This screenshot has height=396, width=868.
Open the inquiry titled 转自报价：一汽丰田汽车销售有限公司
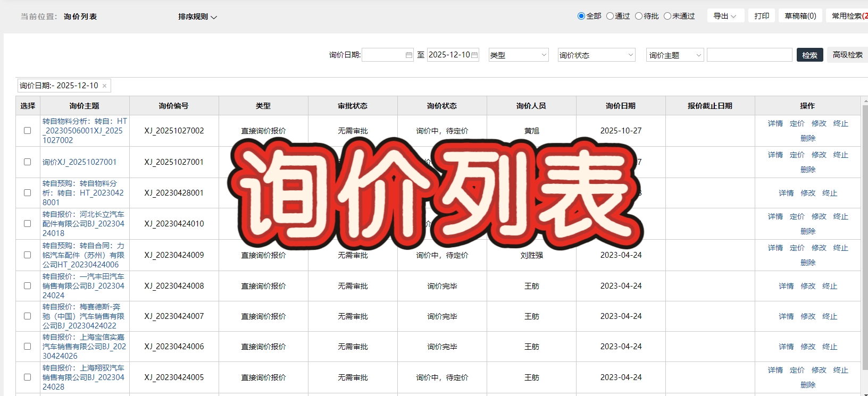pyautogui.click(x=84, y=286)
